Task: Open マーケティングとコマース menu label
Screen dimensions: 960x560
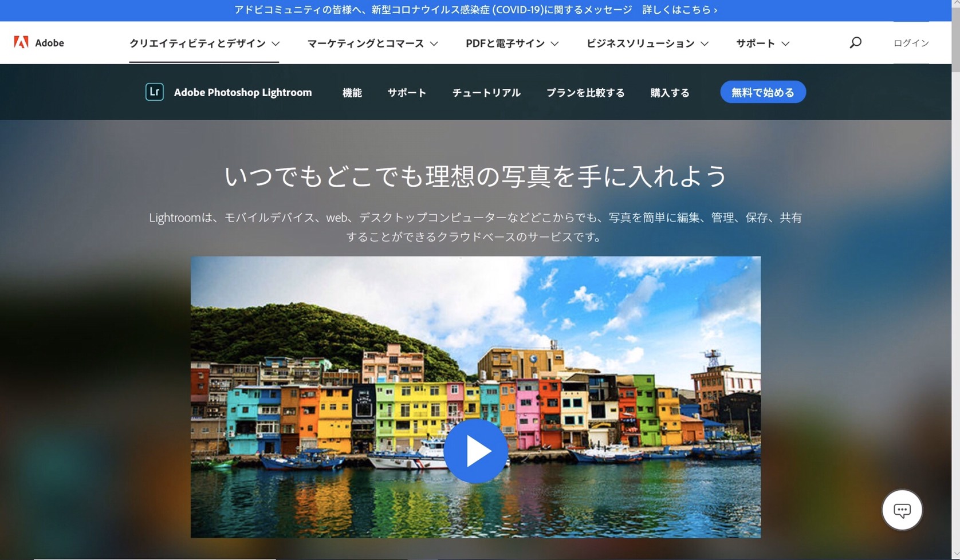Action: point(365,43)
